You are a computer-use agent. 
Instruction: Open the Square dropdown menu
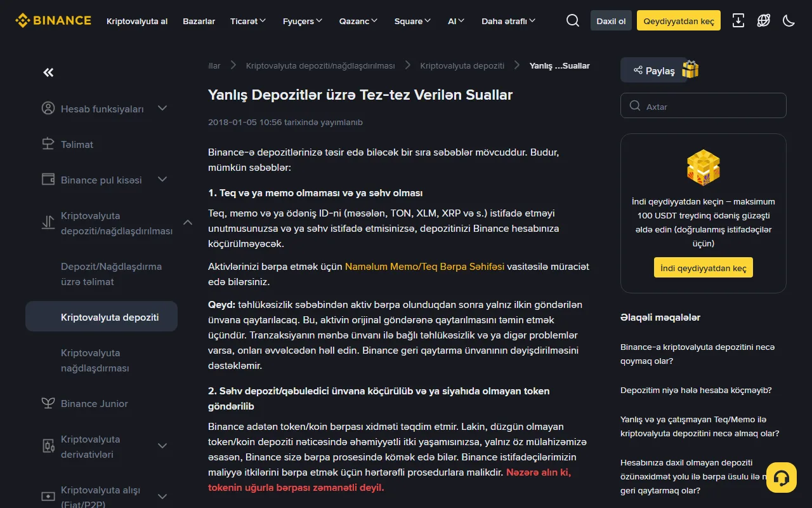[413, 21]
